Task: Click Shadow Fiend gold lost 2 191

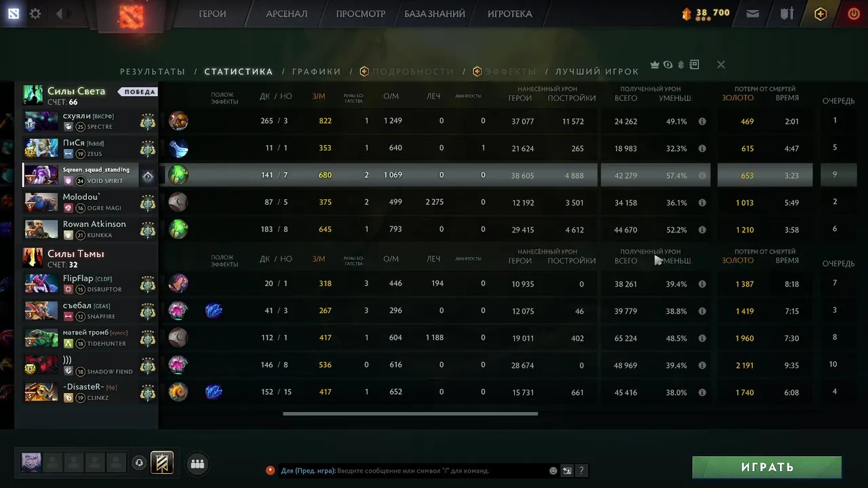Action: (x=744, y=365)
